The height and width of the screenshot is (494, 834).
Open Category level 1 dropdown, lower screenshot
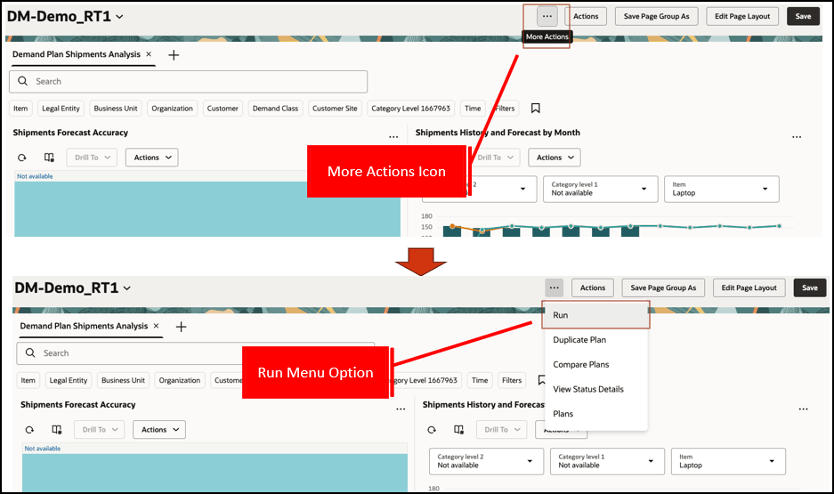pos(607,461)
